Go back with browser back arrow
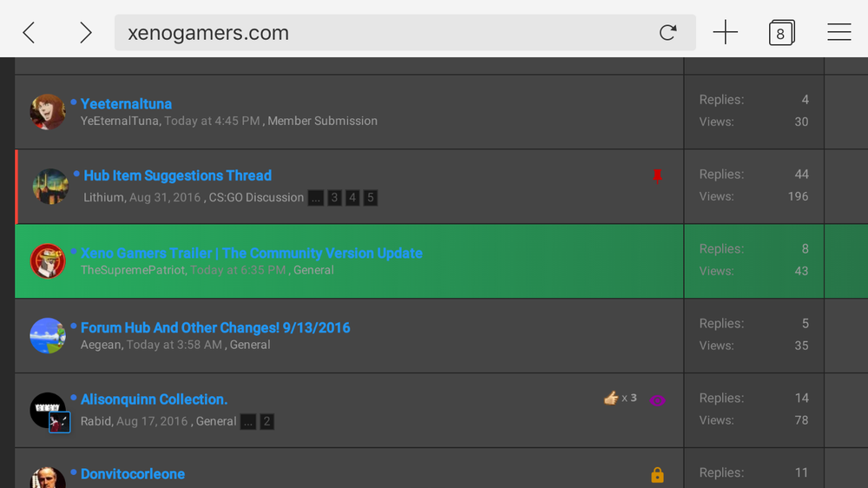This screenshot has width=868, height=488. click(29, 33)
